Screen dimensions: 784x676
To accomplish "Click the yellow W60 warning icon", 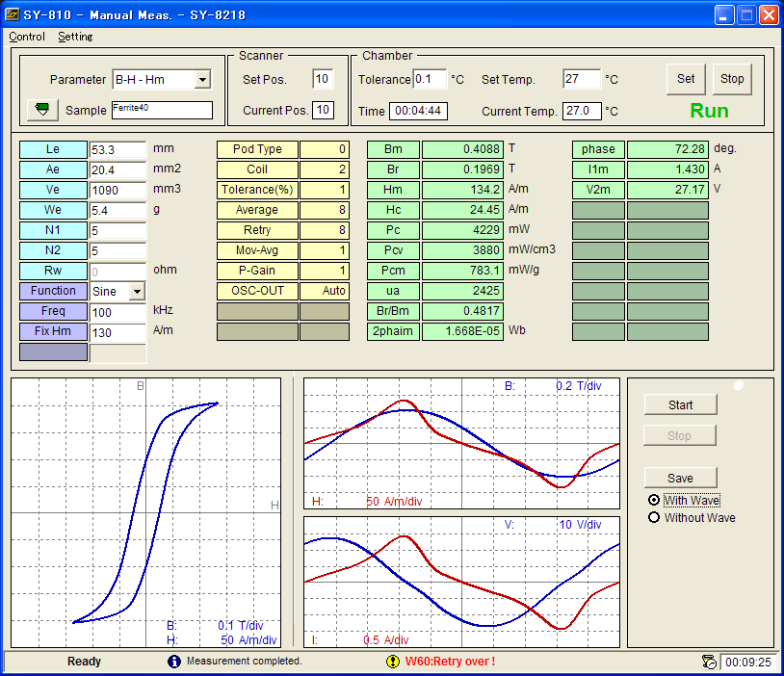I will pyautogui.click(x=393, y=662).
